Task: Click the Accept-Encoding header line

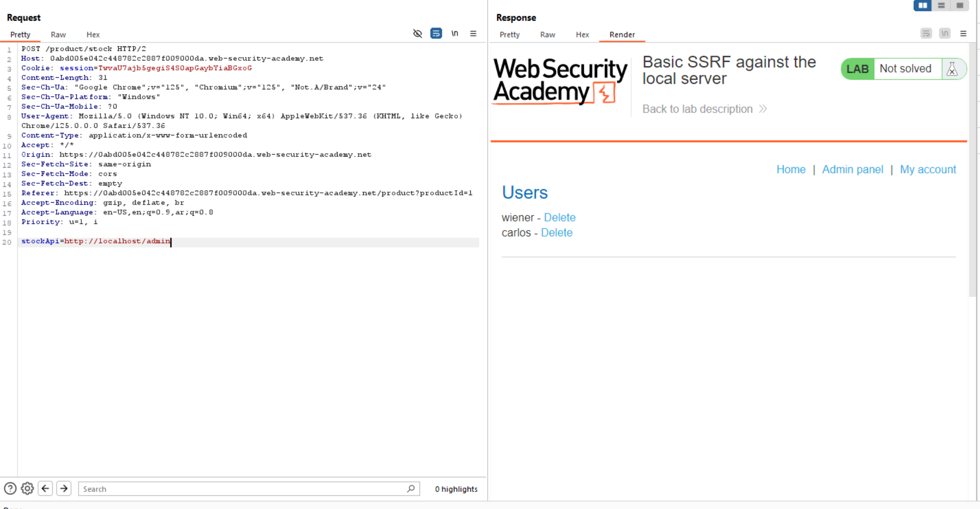Action: [102, 202]
